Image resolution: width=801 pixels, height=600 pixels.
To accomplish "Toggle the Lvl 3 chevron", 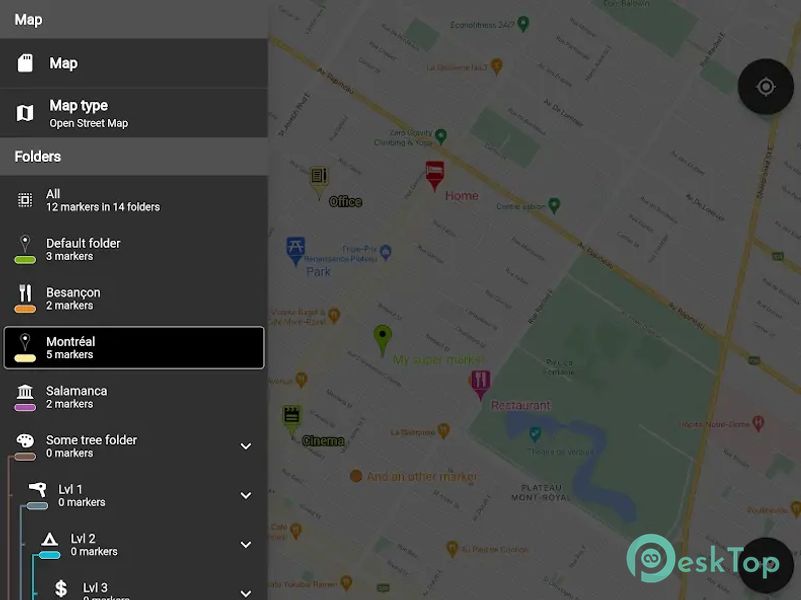I will point(246,593).
